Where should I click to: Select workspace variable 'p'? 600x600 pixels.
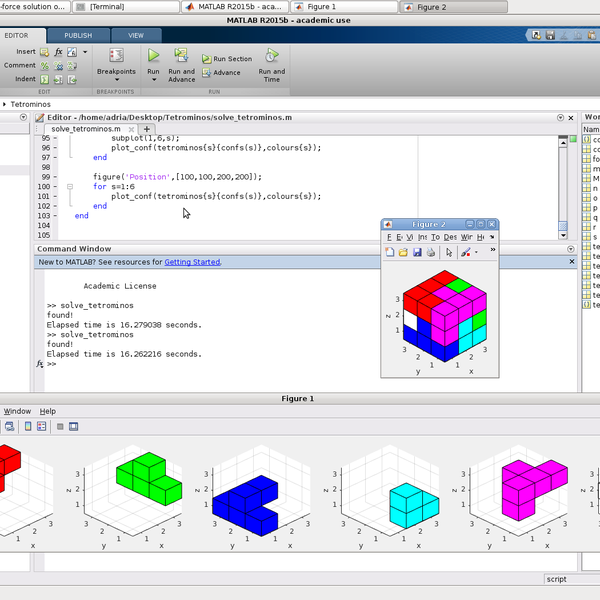(x=591, y=208)
